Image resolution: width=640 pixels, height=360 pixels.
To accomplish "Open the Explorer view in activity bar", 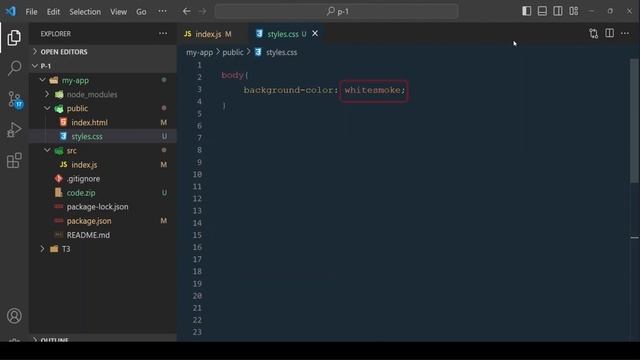I will coord(14,38).
